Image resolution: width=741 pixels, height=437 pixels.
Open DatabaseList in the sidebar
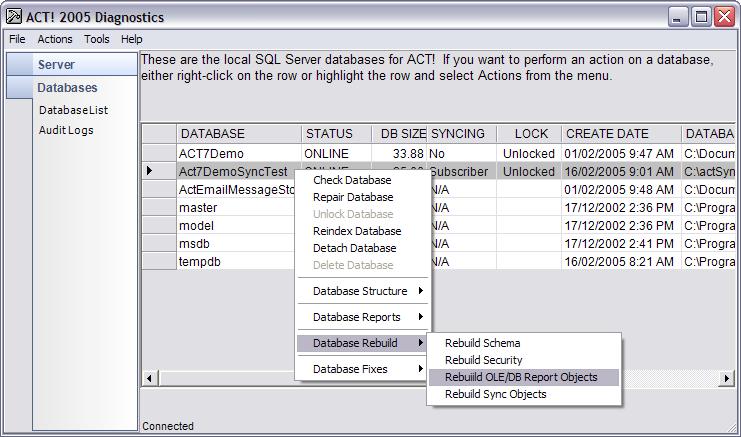tap(73, 110)
